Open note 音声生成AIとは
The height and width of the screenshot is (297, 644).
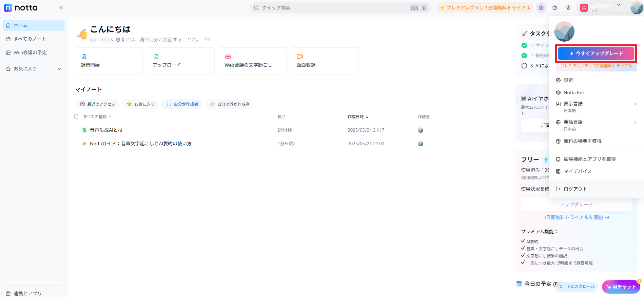[x=106, y=130]
